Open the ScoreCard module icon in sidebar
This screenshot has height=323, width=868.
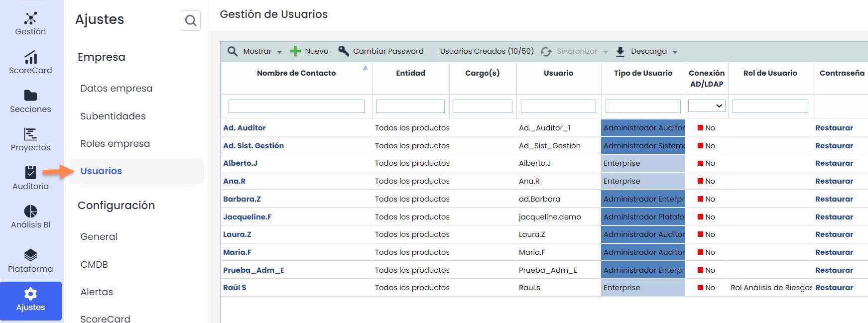(x=30, y=57)
